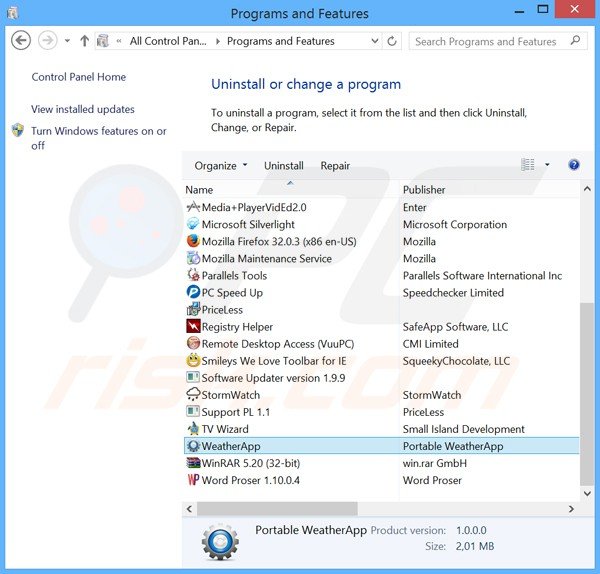Image resolution: width=600 pixels, height=574 pixels.
Task: Click the win.rar GmbH publisher cell
Action: click(x=435, y=463)
